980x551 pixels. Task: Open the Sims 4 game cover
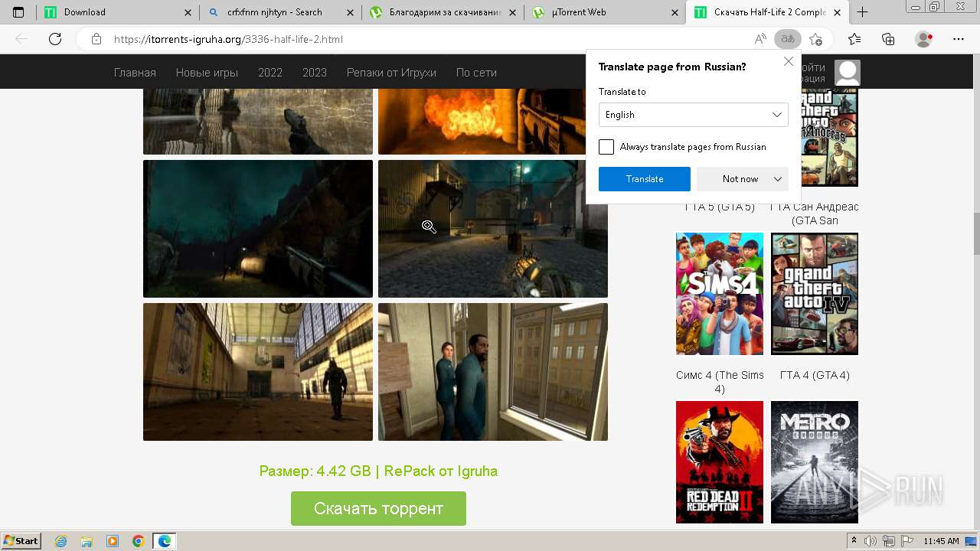[x=720, y=294]
